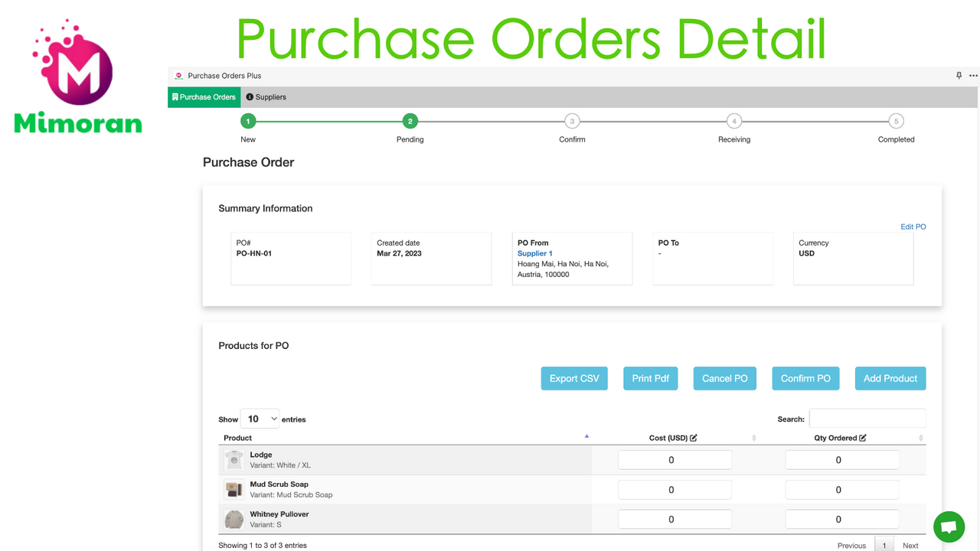Switch to the Purchase Orders tab
Screen dimensions: 980x551
[x=204, y=97]
